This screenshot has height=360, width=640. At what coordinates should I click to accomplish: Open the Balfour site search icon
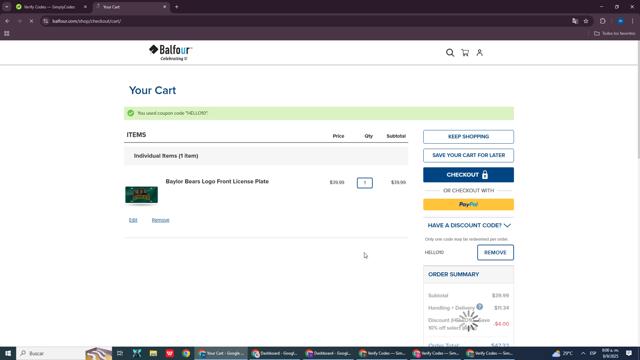coord(450,53)
